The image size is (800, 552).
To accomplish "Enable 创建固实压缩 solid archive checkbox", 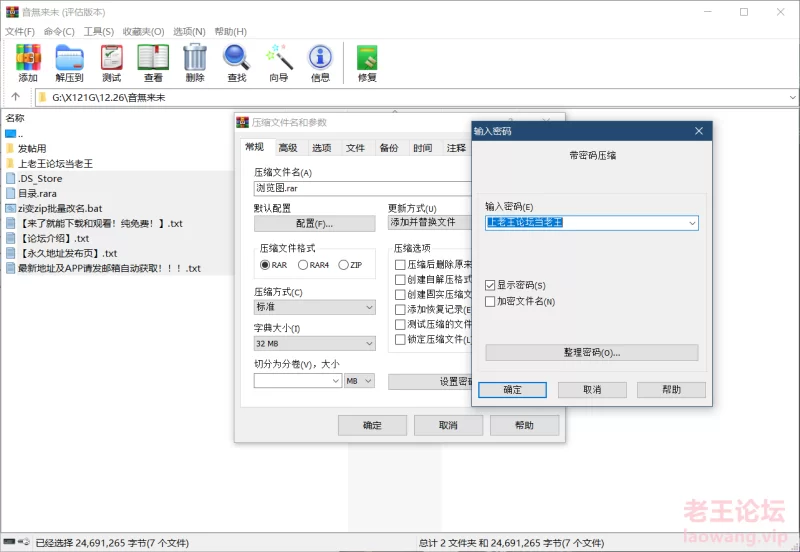I will [x=400, y=294].
